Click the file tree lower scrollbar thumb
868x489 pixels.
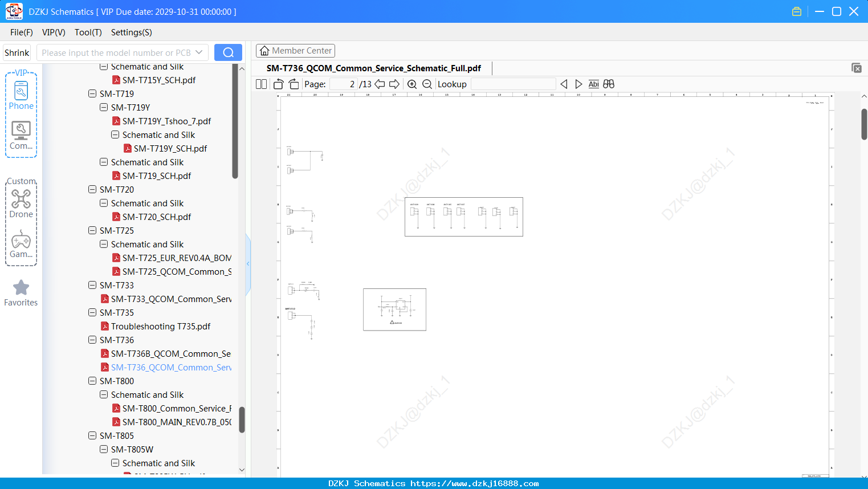point(242,420)
